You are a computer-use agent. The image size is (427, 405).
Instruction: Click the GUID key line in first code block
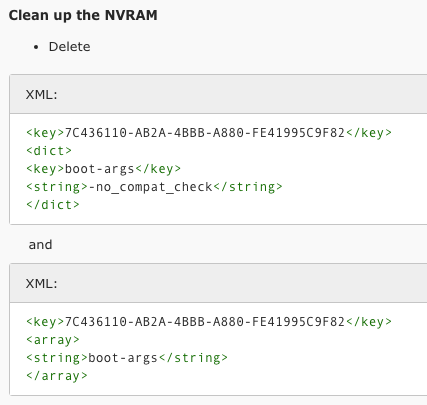pyautogui.click(x=209, y=133)
